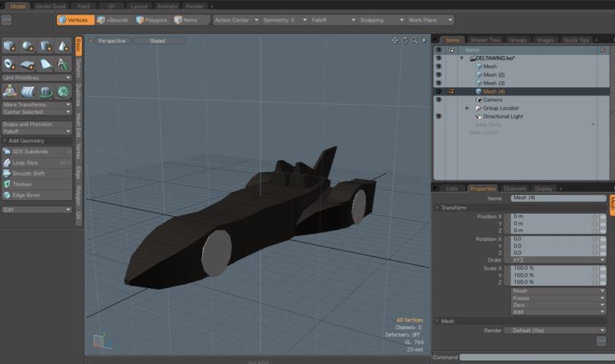Click the viewport options arrow icon
This screenshot has width=615, height=364.
click(x=424, y=40)
